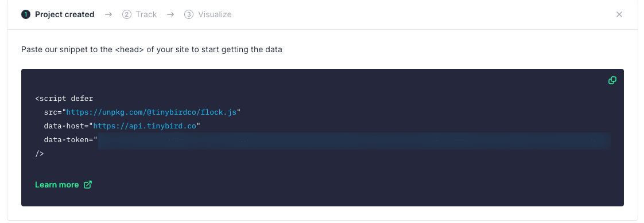Click the arrow between Track and Visualize
Image resolution: width=644 pixels, height=223 pixels.
(170, 14)
